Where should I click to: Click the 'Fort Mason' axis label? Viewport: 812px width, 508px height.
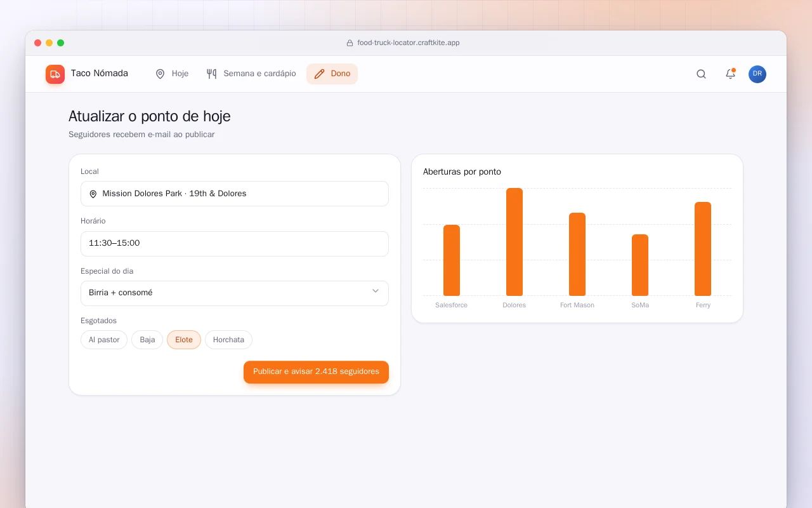[577, 305]
